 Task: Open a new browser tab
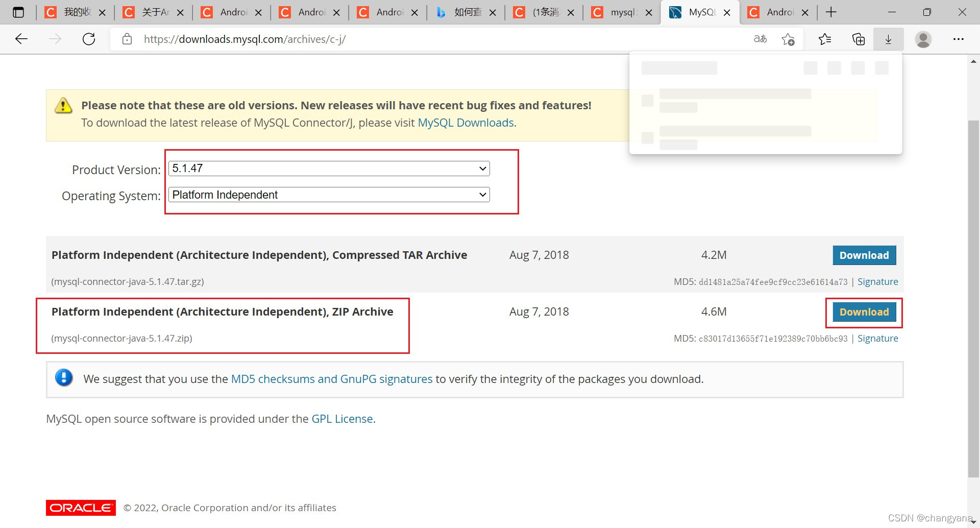click(831, 12)
